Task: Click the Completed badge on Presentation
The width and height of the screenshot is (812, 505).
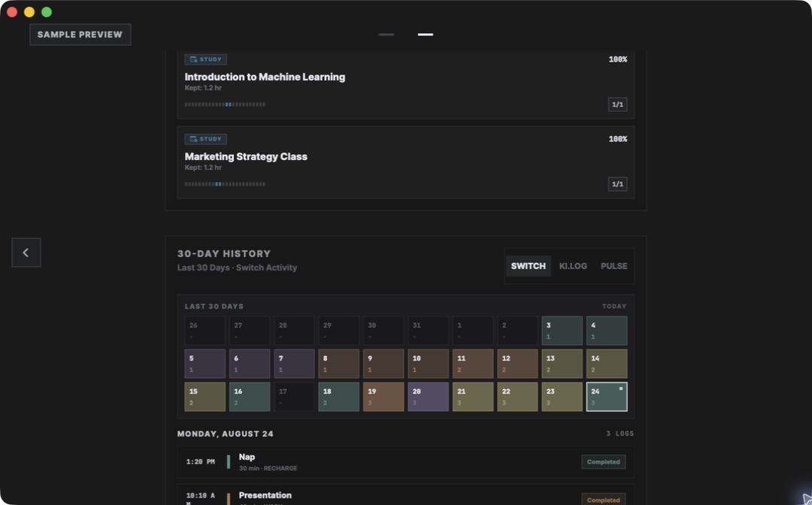Action: [603, 500]
